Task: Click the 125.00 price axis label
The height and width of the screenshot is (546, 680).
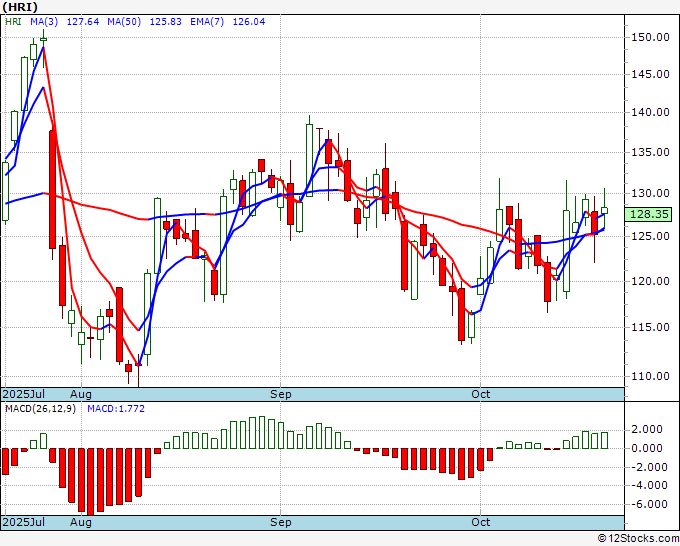Action: [650, 236]
